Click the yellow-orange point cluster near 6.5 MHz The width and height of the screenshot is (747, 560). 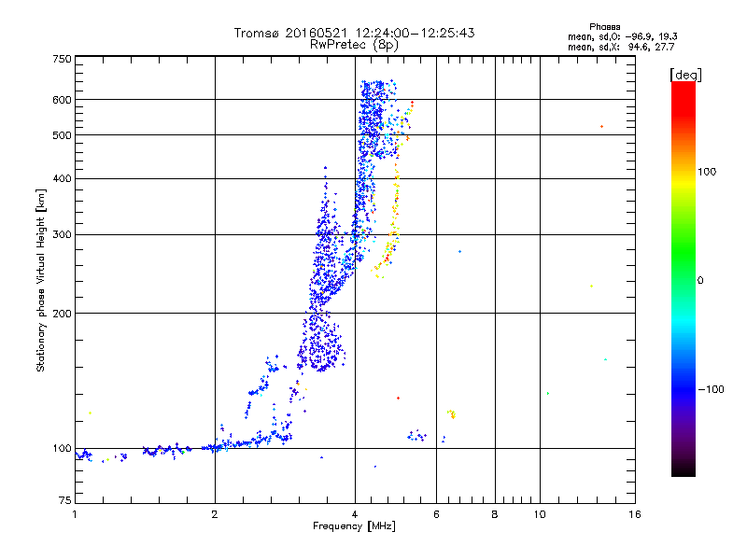pos(452,413)
